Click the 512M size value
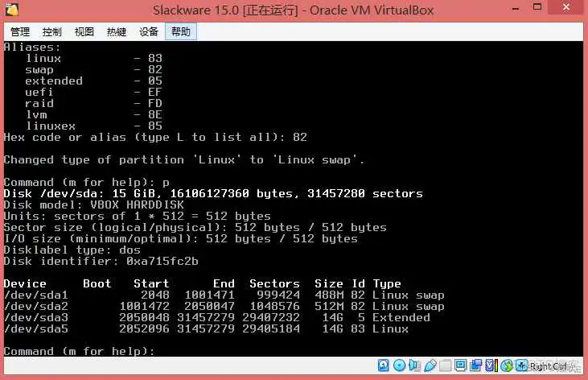Image resolution: width=588 pixels, height=380 pixels. [329, 307]
